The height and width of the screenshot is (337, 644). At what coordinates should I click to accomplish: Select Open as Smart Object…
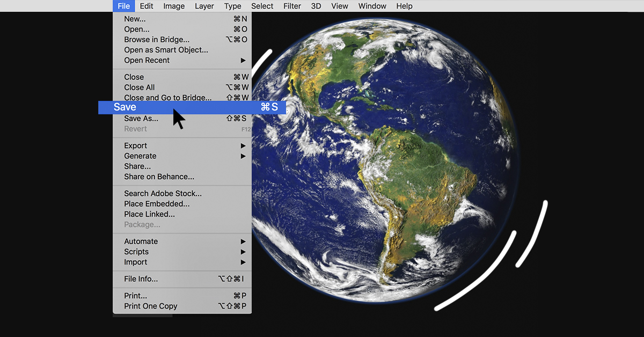click(166, 50)
